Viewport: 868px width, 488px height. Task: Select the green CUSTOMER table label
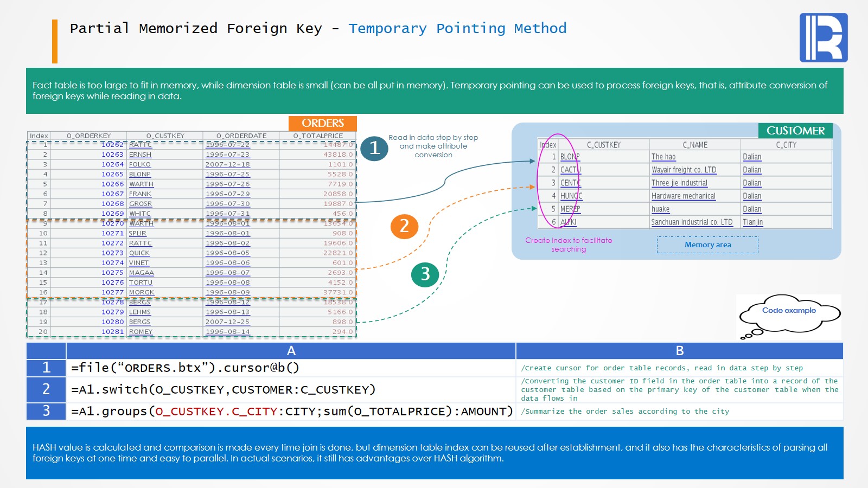[x=795, y=131]
